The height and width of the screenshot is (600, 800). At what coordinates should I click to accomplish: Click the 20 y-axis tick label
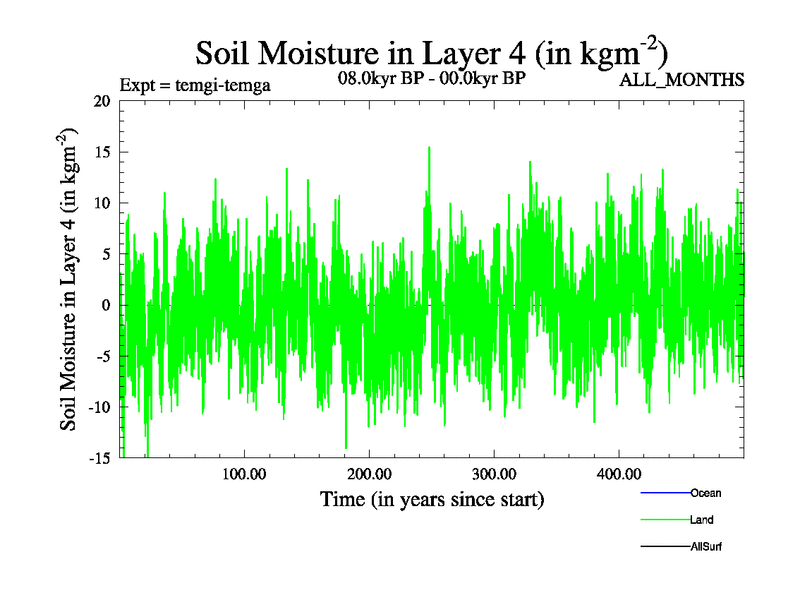[x=101, y=101]
